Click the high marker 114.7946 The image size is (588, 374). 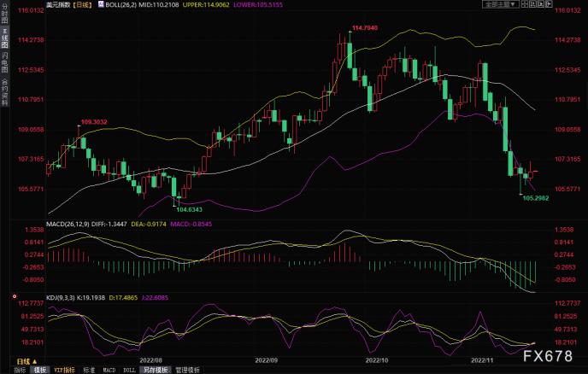[x=365, y=27]
